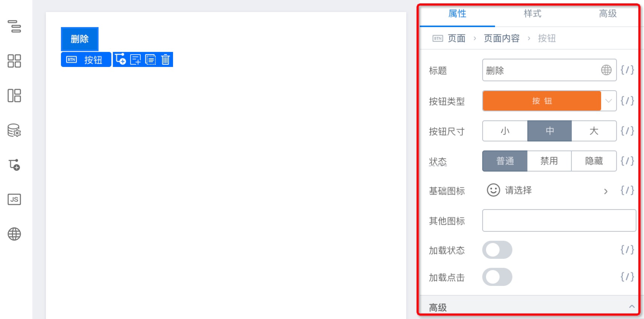The width and height of the screenshot is (644, 319).
Task: Switch to the 样式 tab
Action: tap(532, 14)
